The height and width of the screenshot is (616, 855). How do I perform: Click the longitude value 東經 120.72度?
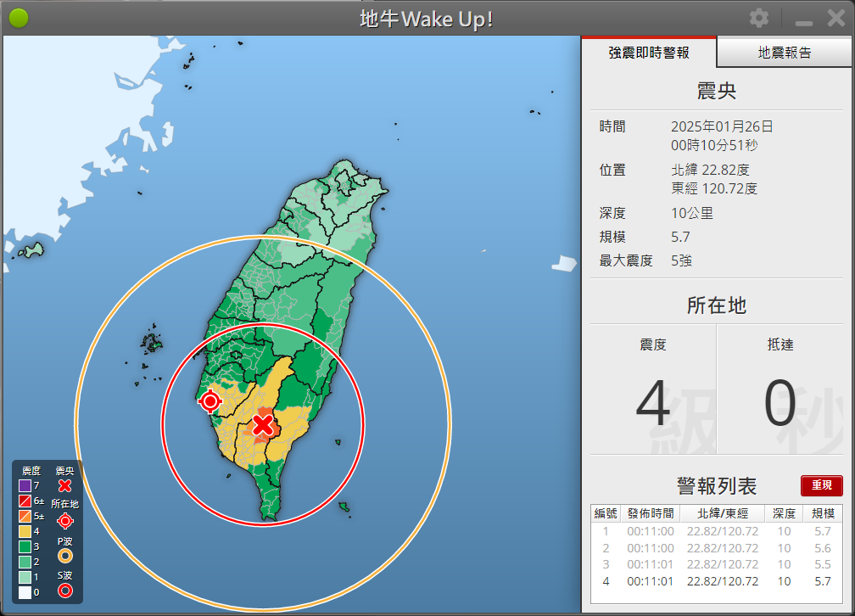coord(714,188)
